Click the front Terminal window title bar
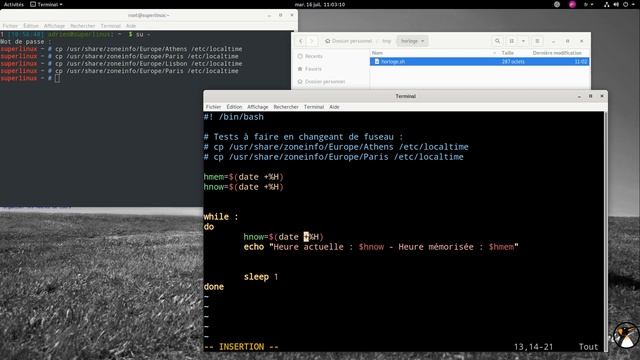The height and width of the screenshot is (360, 640). click(405, 96)
